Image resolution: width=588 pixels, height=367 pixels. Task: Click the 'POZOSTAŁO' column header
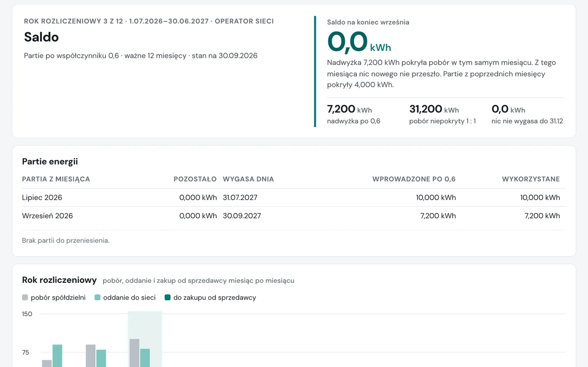(x=195, y=179)
